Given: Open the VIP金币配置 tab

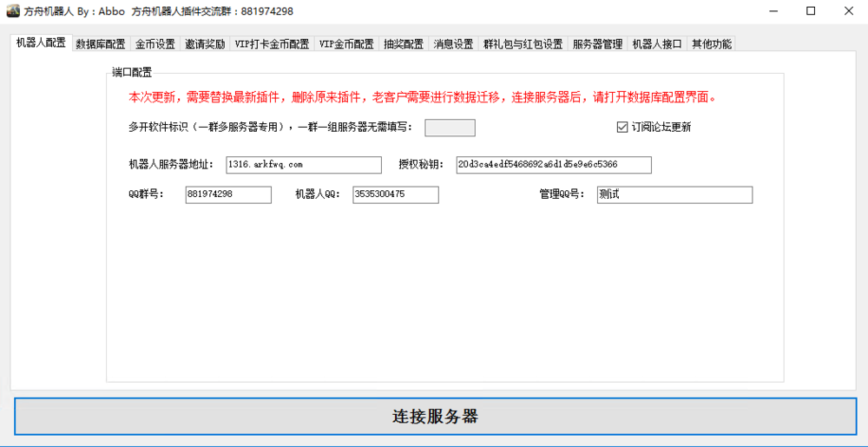Looking at the screenshot, I should (x=346, y=44).
